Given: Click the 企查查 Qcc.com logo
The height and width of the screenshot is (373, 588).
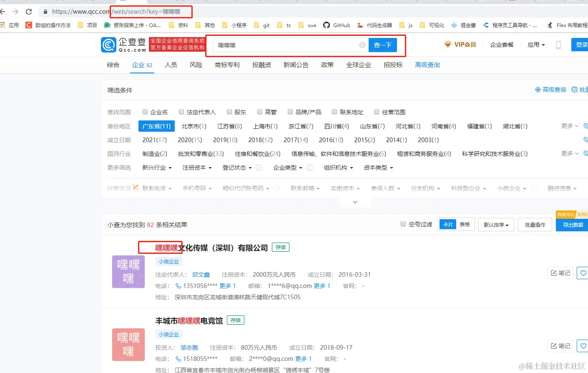Looking at the screenshot, I should [123, 45].
